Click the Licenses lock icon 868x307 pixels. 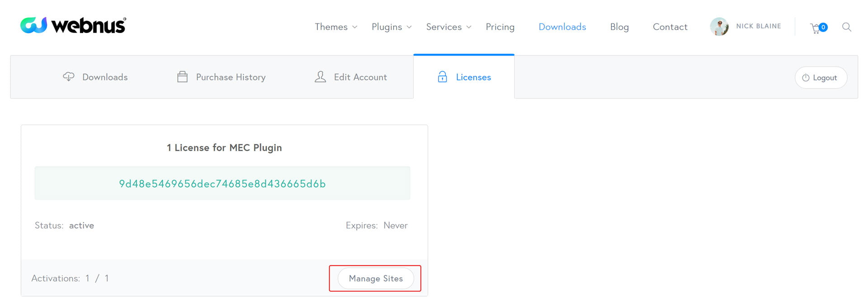[x=442, y=77]
